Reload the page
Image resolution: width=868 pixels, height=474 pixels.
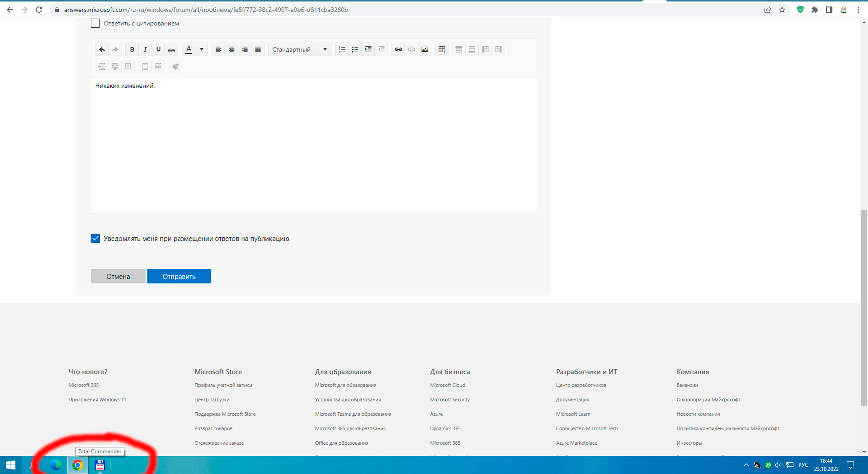(39, 10)
